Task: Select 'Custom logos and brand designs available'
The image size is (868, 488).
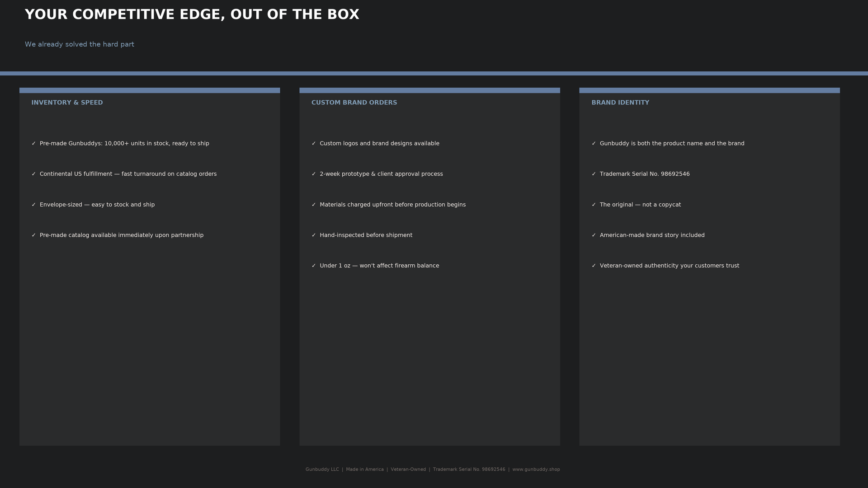Action: (379, 143)
